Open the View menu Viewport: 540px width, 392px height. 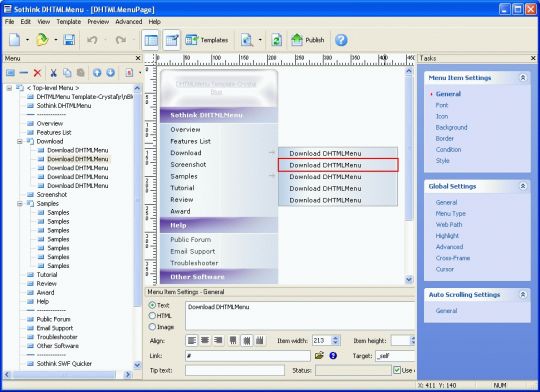click(x=44, y=22)
